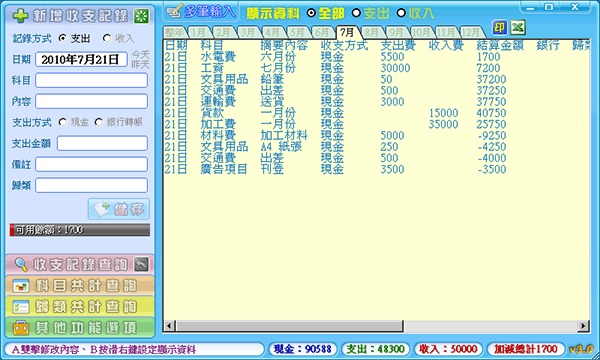Image resolution: width=600 pixels, height=360 pixels.
Task: Click the yellow 印 print icon
Action: [499, 28]
